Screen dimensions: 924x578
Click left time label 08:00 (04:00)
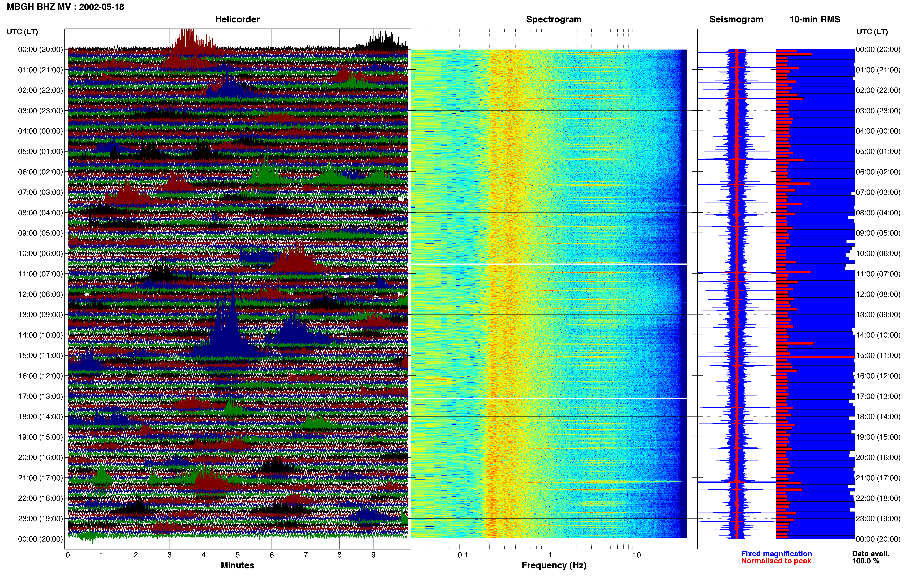[x=41, y=212]
